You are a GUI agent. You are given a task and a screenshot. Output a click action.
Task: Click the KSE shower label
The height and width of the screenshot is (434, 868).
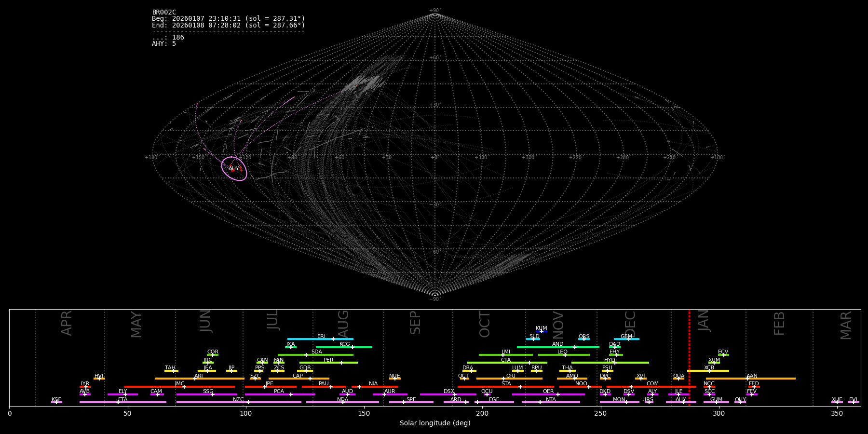56,399
